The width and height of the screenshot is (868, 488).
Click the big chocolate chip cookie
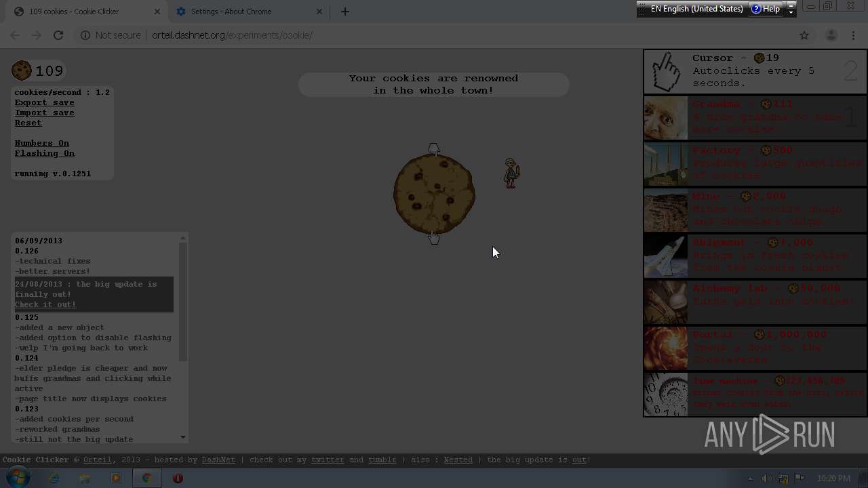tap(434, 195)
